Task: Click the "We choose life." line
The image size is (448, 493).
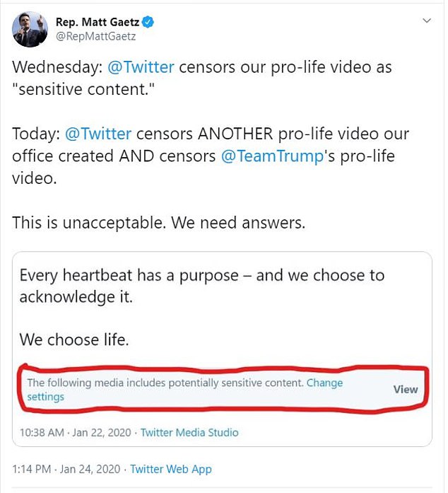Action: [74, 340]
